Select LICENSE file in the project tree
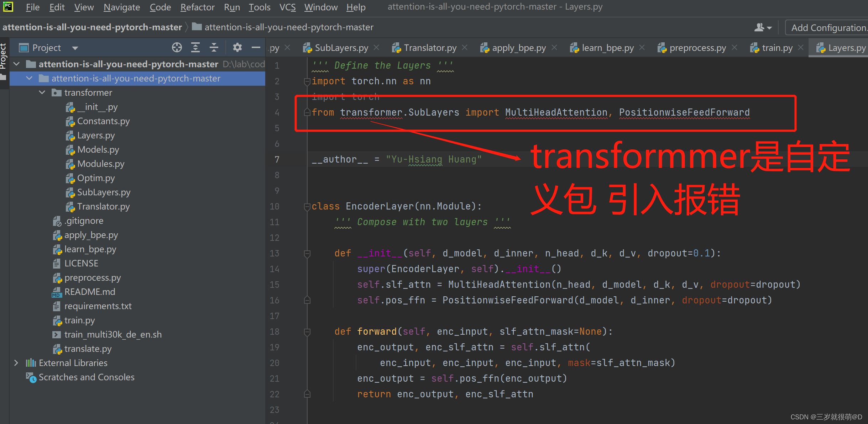This screenshot has width=868, height=424. tap(76, 263)
